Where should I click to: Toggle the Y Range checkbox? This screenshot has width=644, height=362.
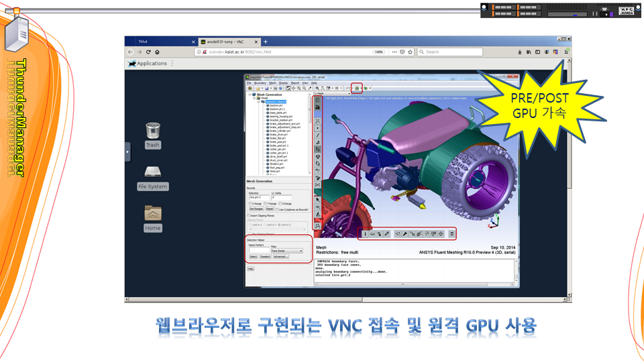coord(266,204)
